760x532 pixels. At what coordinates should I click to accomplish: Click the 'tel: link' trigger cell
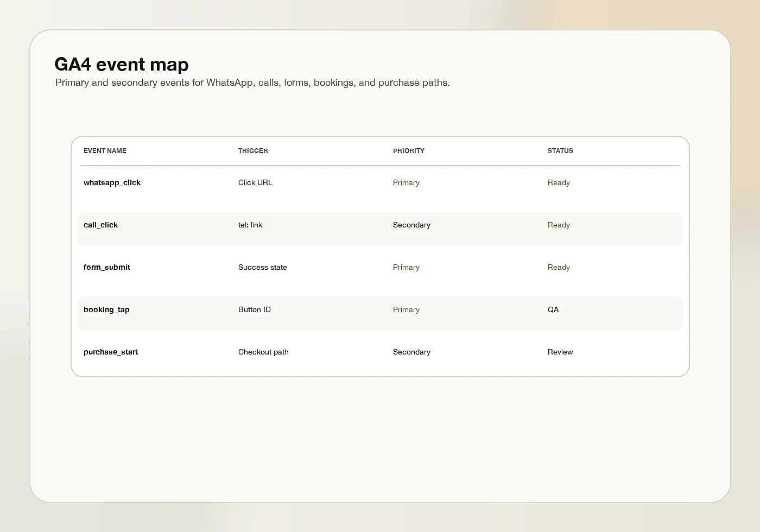point(250,225)
